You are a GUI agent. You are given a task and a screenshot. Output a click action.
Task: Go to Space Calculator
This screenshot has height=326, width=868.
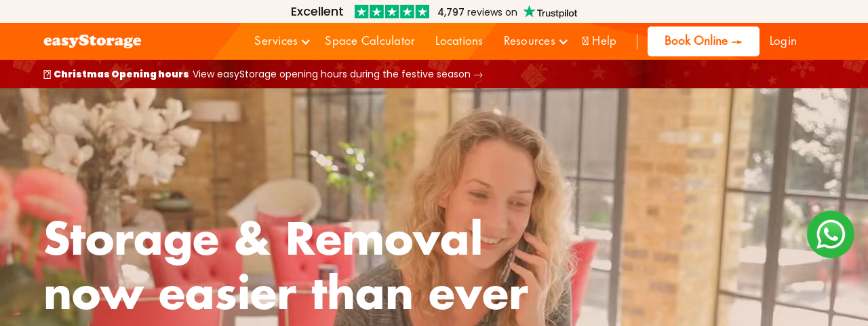click(x=370, y=41)
